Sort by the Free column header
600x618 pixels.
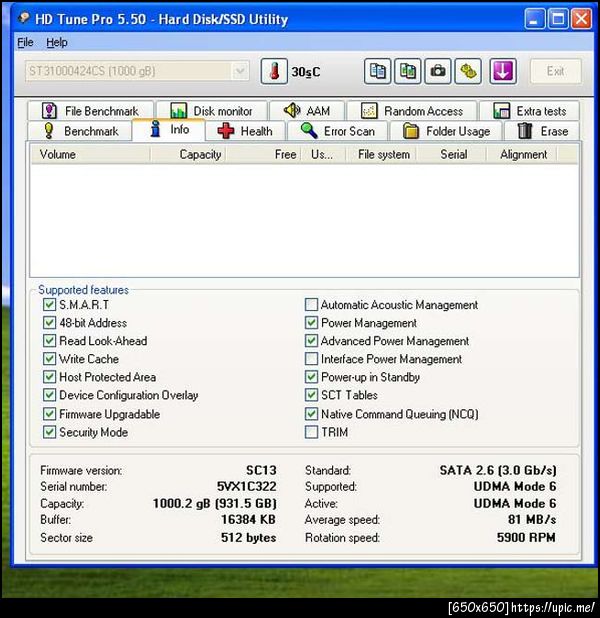click(263, 154)
